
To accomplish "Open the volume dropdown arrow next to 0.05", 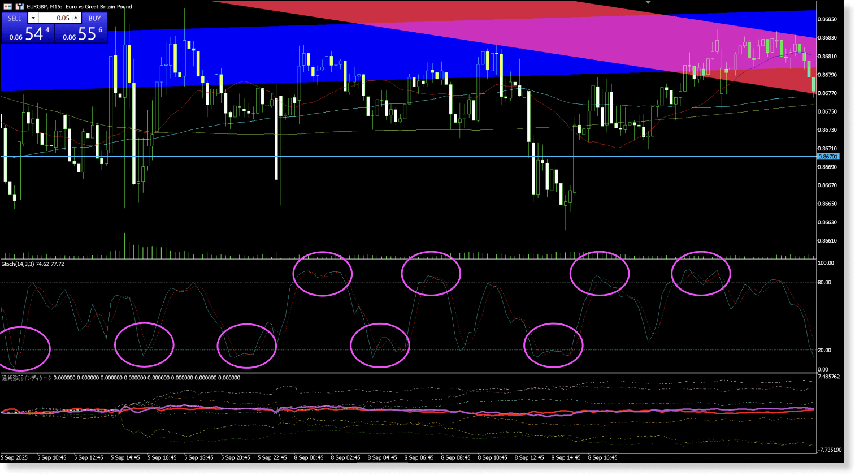I will [33, 18].
